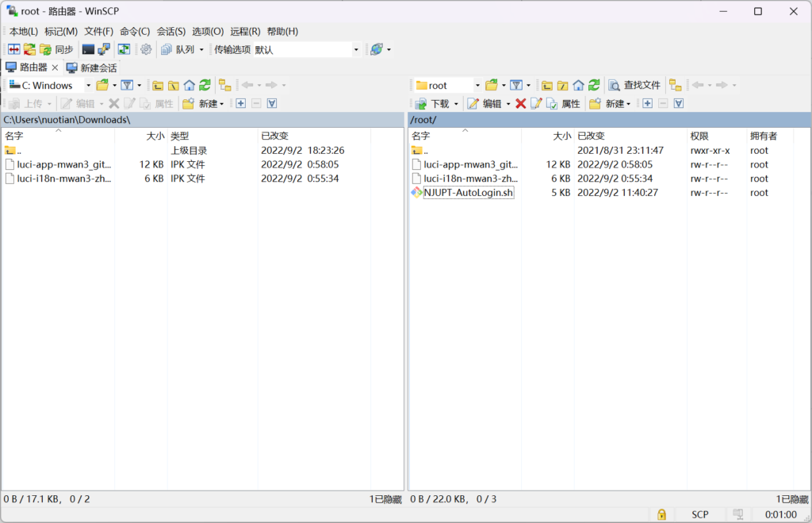Go to remote root directory icon
Image resolution: width=812 pixels, height=523 pixels.
(x=562, y=85)
